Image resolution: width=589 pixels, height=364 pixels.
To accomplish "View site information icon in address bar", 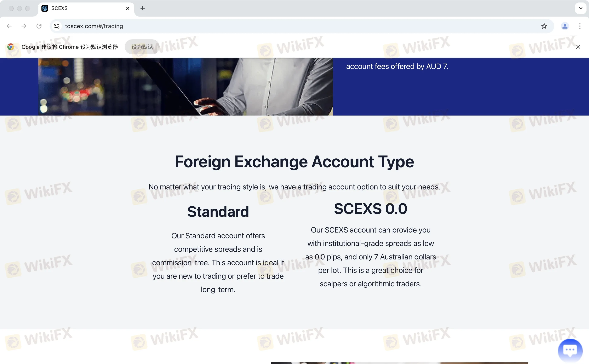I will pyautogui.click(x=57, y=26).
